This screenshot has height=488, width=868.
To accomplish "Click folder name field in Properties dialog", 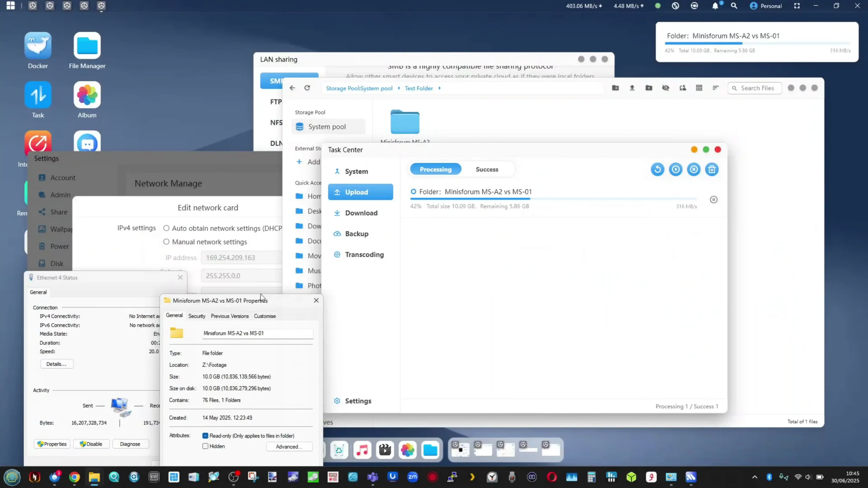I will click(258, 333).
